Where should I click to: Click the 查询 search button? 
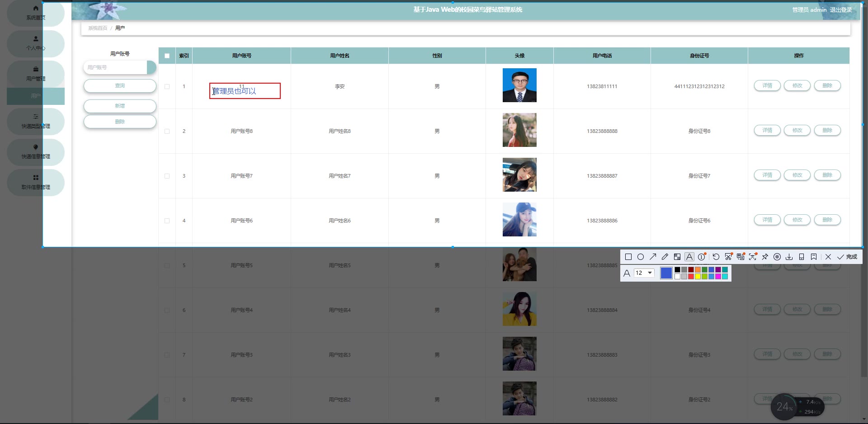point(120,85)
